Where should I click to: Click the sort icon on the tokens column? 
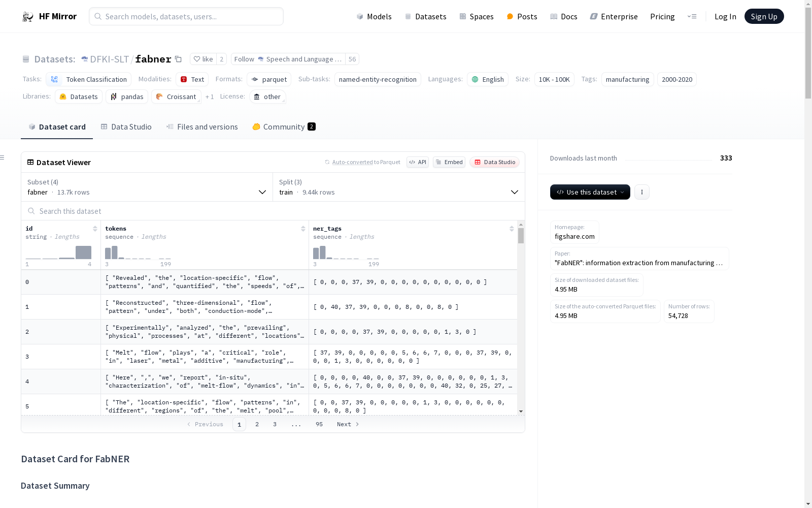[303, 229]
